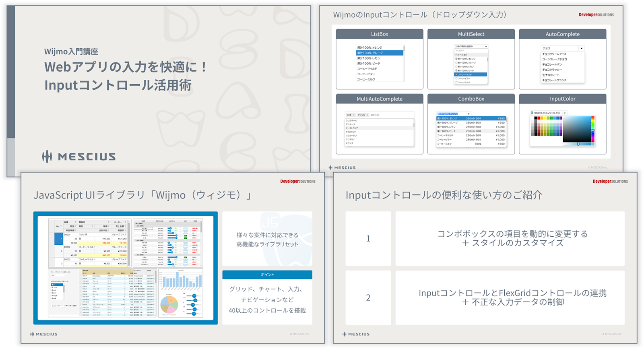The image size is (644, 349).
Task: Click Developer Solutions logo on the 便利な使い方 slide
Action: point(610,182)
